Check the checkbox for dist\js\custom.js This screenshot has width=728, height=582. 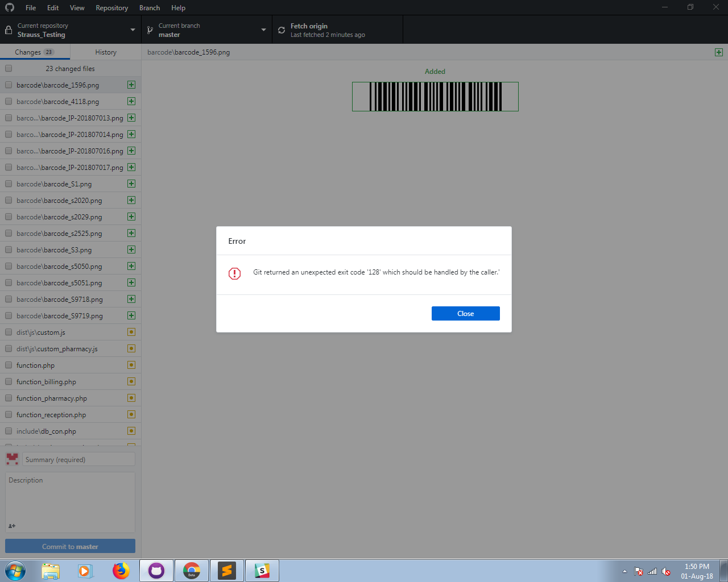click(x=9, y=332)
